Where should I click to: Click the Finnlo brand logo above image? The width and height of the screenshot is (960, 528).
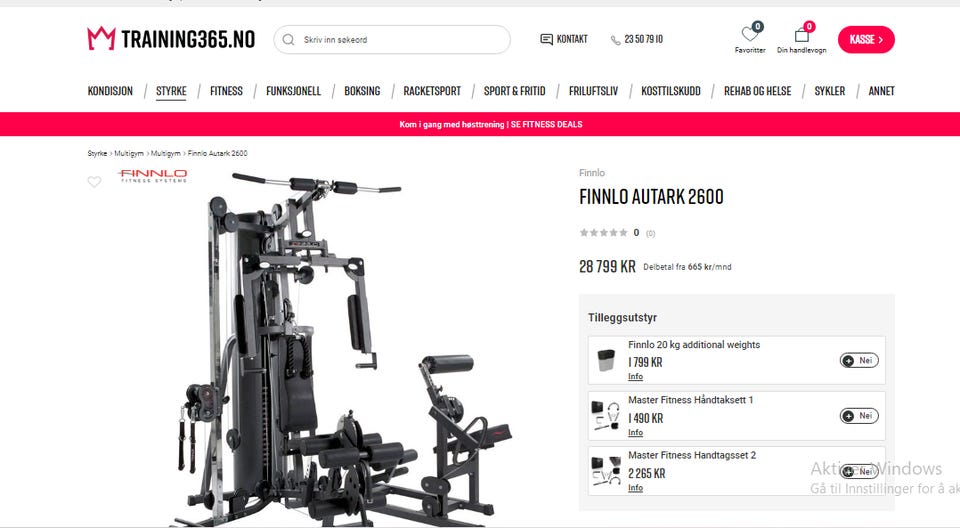152,176
